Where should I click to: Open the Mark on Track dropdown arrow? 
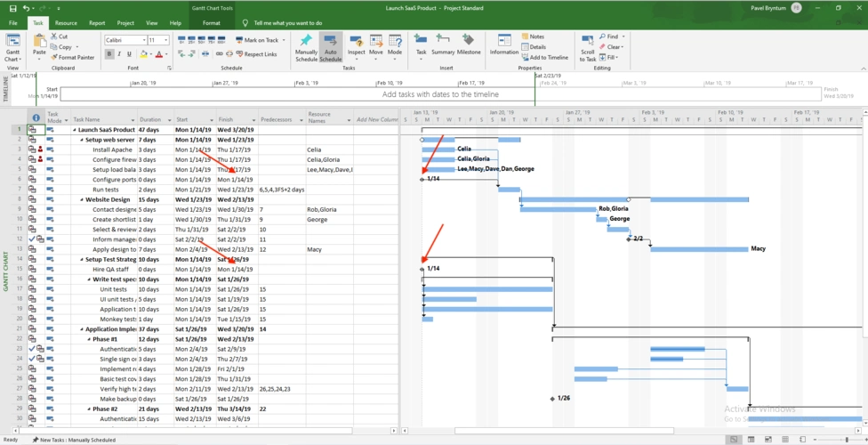(x=284, y=40)
